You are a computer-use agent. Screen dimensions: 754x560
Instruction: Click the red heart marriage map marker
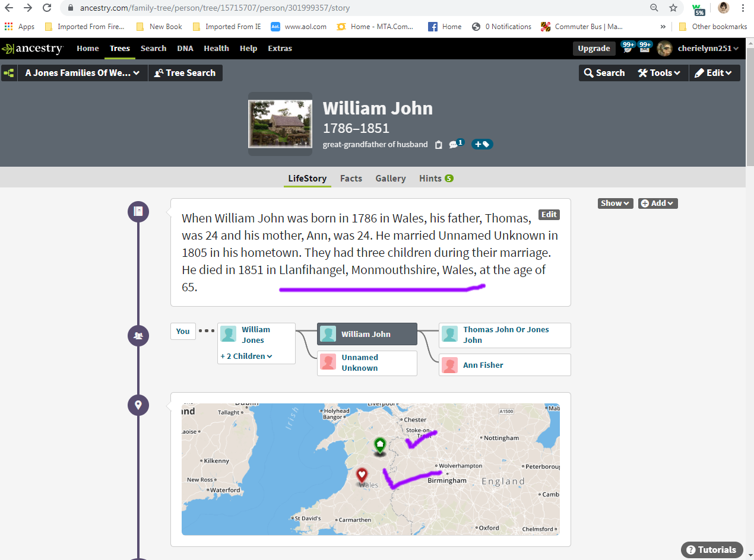point(362,475)
